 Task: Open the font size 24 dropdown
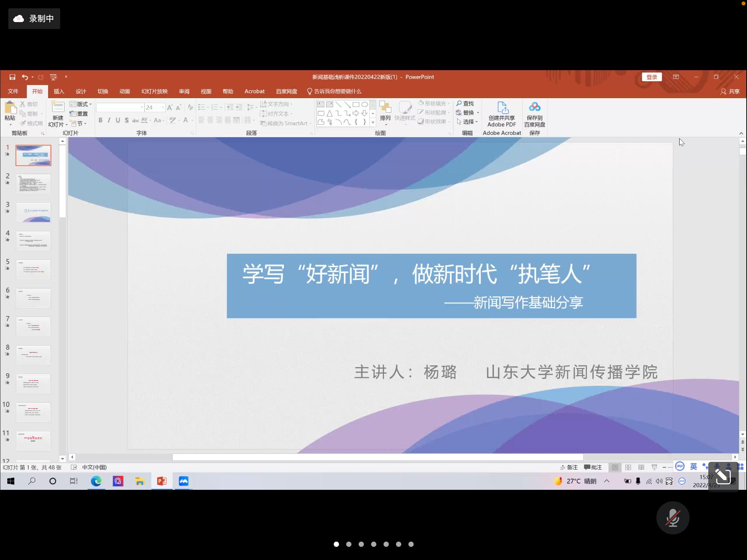[163, 108]
